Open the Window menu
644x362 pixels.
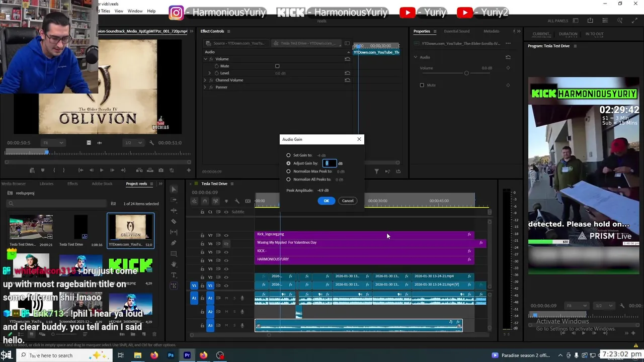tap(135, 11)
